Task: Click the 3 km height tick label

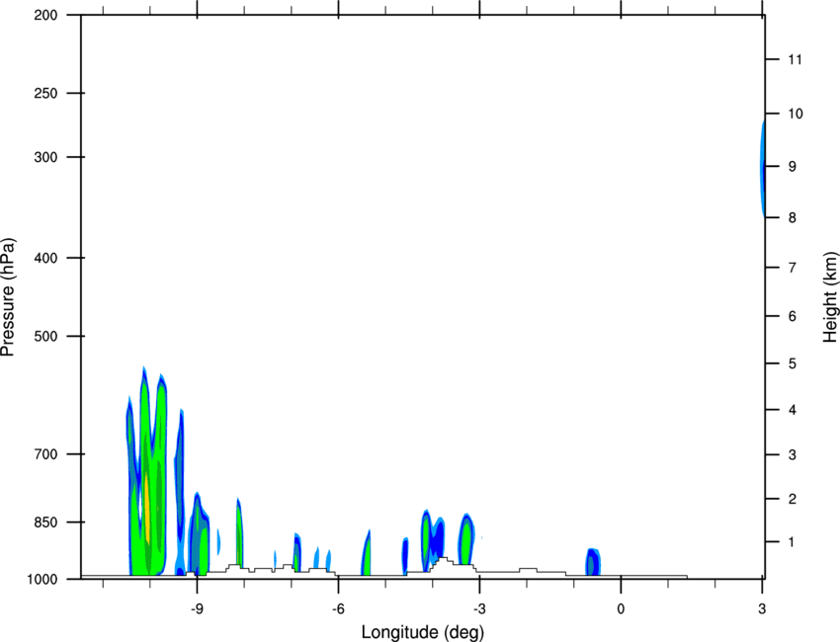Action: (x=792, y=454)
